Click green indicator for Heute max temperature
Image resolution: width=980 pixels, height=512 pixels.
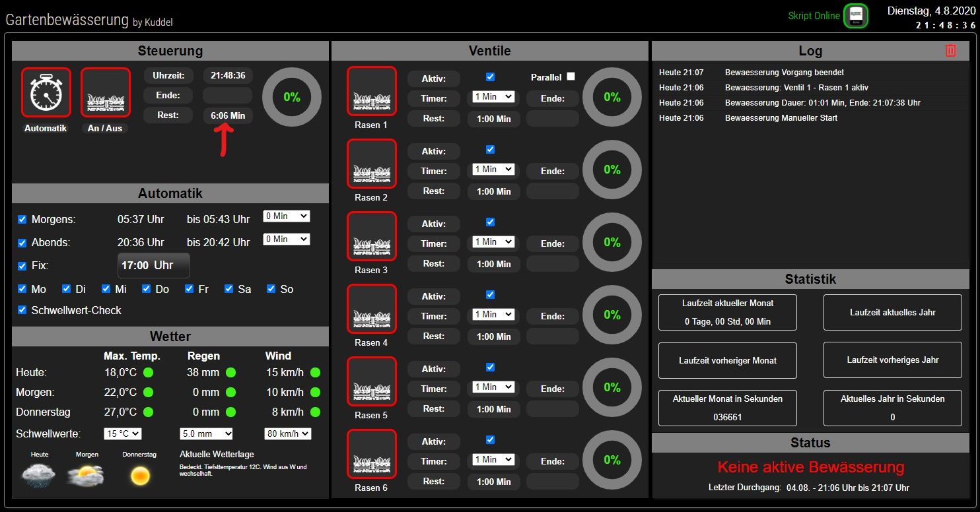pos(148,373)
